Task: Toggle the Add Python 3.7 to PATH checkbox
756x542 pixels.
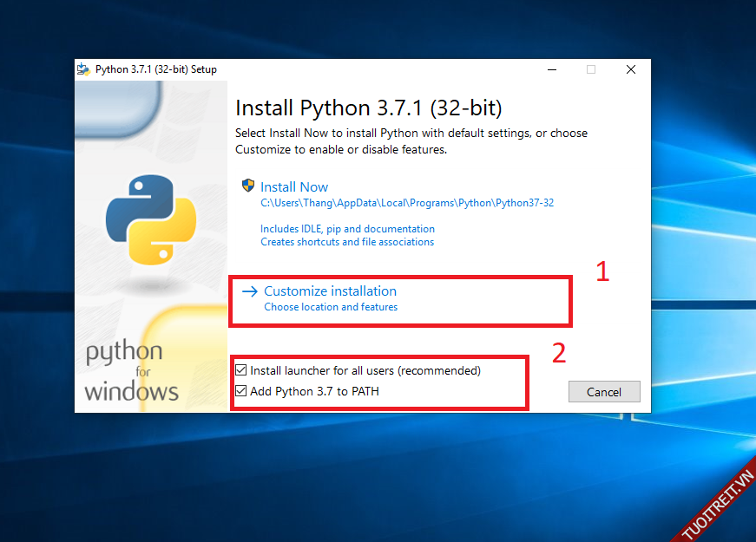Action: tap(241, 391)
